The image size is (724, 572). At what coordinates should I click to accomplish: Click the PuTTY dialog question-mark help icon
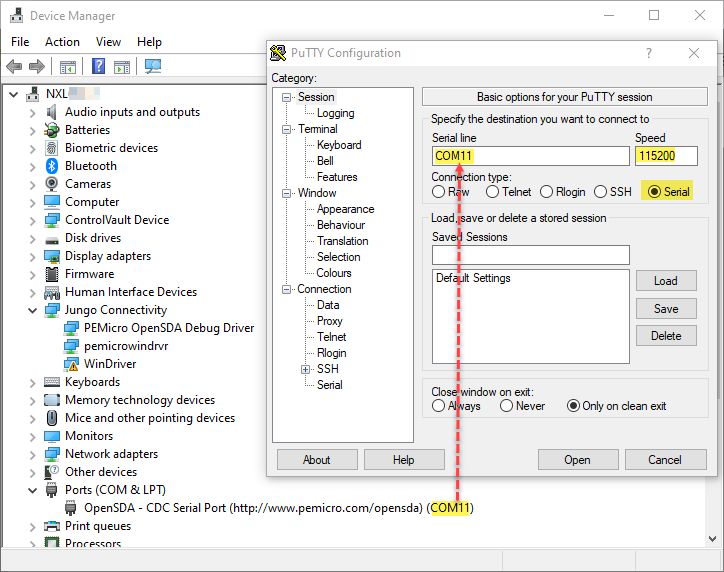[649, 53]
